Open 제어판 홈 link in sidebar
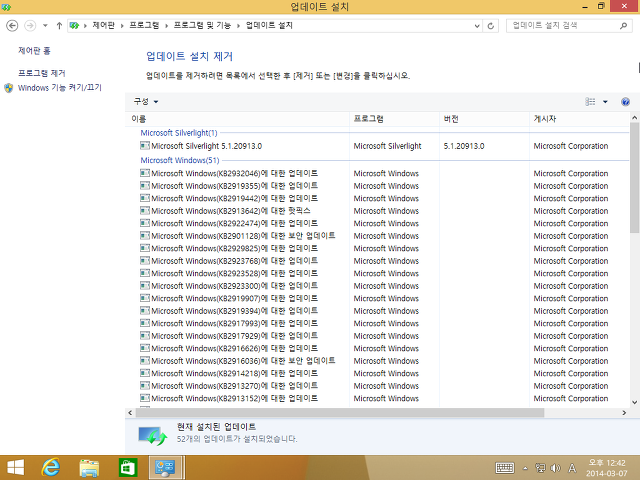 point(34,51)
